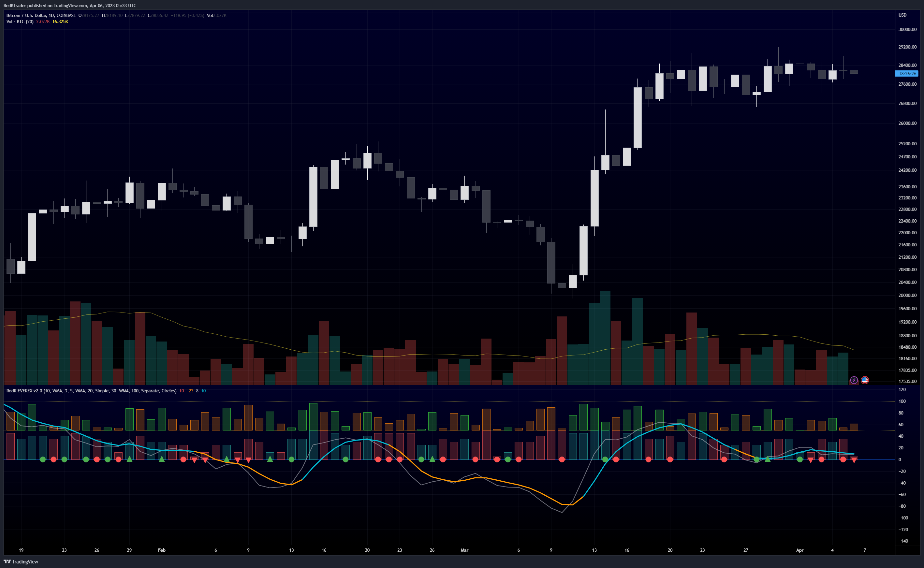
Task: Click the most recent candlestick on the chart
Action: (854, 72)
